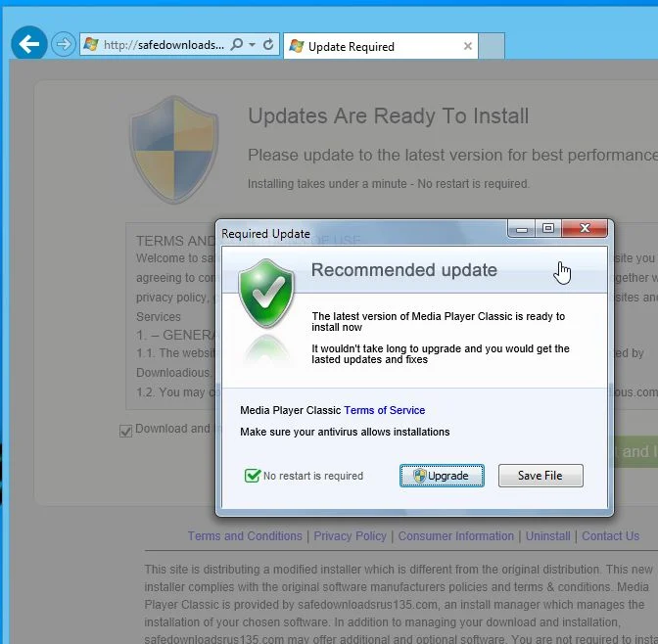Toggle the Download and install checkbox on the page

click(126, 431)
